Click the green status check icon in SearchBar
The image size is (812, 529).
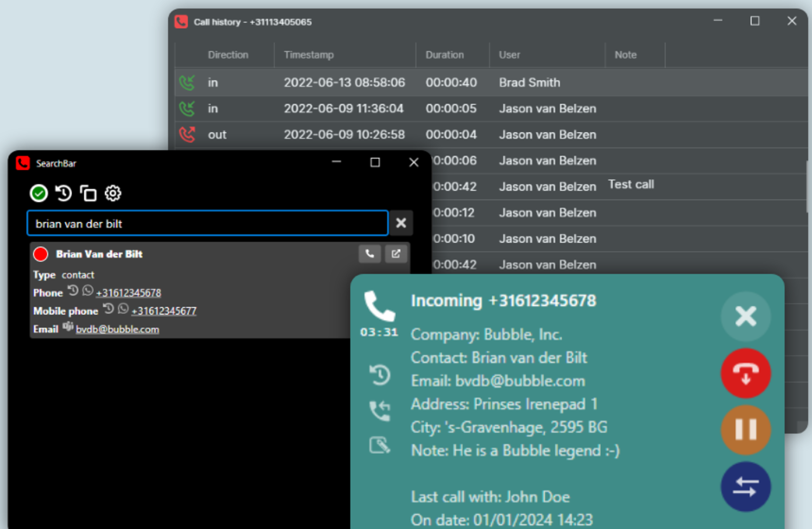39,193
